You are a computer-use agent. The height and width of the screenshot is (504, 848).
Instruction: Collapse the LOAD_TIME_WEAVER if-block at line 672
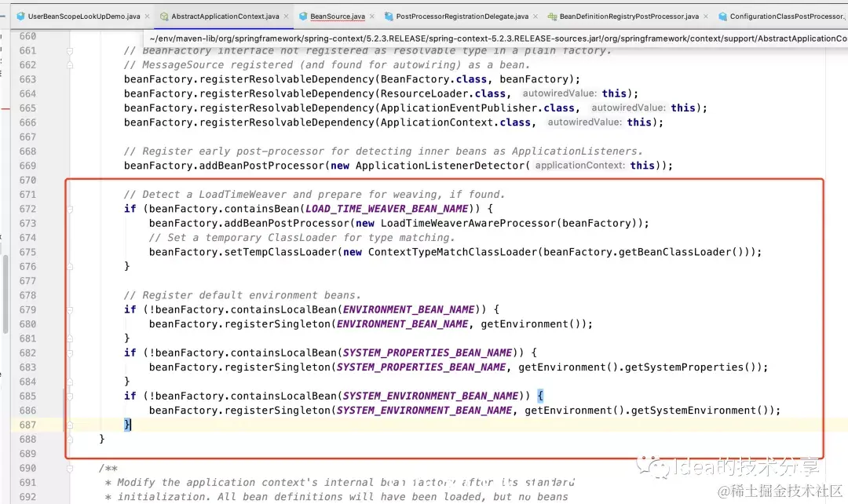tap(70, 209)
